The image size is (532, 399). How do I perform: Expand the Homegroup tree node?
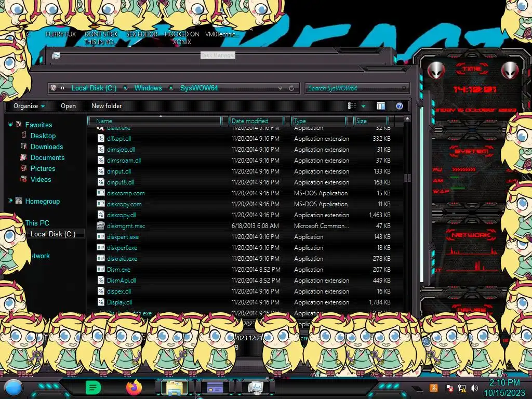(10, 201)
